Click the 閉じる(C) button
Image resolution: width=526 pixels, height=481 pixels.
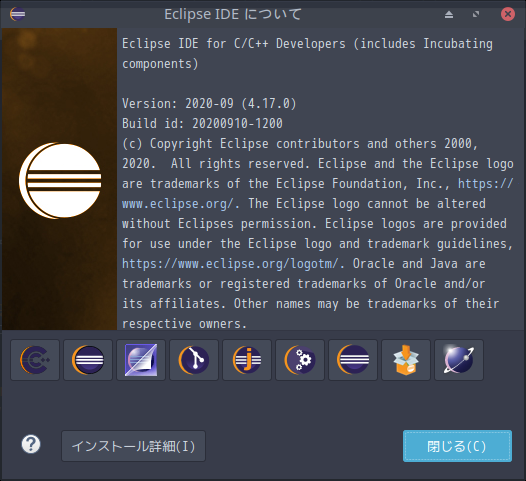tap(457, 446)
